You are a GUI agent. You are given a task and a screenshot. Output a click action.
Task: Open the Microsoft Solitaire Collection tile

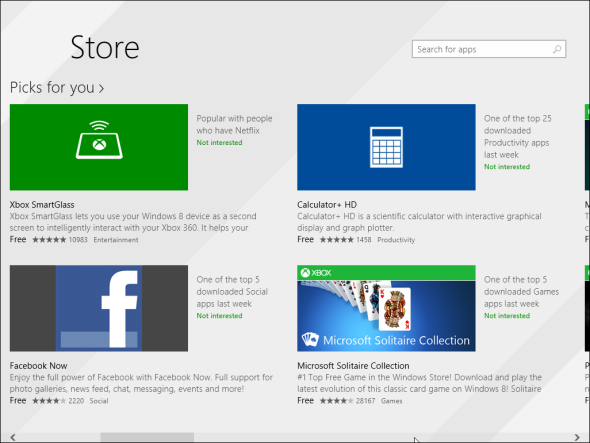[x=386, y=308]
